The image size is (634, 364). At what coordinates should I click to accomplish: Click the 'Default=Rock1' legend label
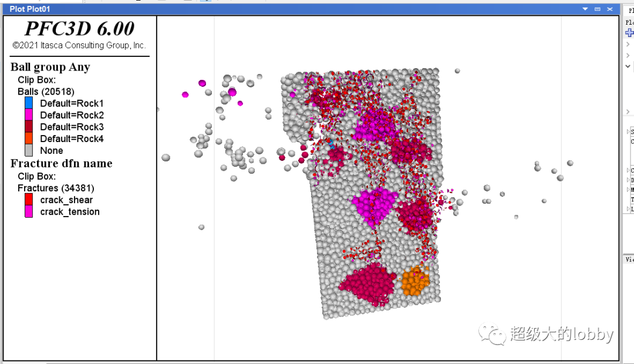point(72,103)
